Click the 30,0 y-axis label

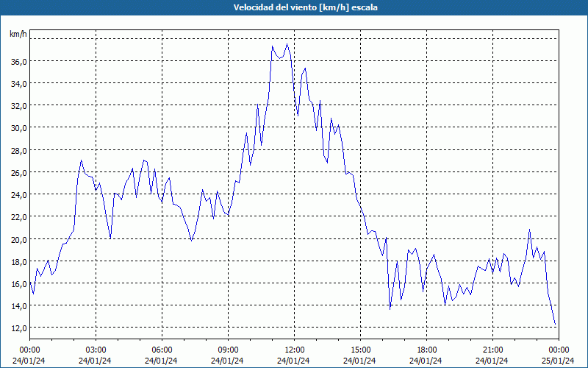coord(19,128)
